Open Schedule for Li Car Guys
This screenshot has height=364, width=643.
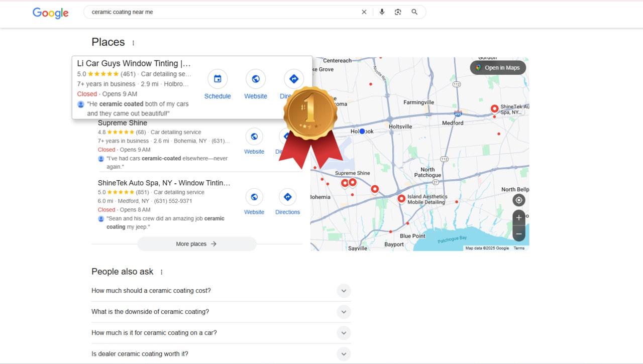click(218, 84)
